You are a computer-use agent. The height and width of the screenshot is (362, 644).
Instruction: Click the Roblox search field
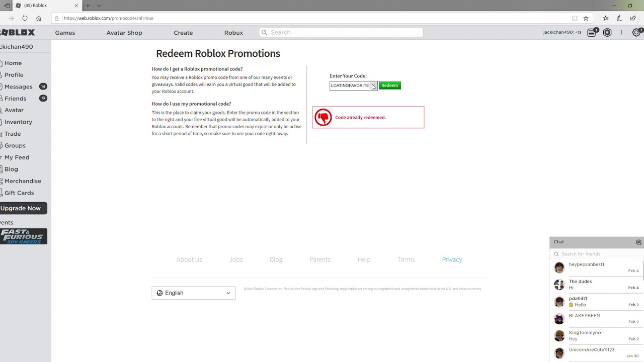click(341, 33)
